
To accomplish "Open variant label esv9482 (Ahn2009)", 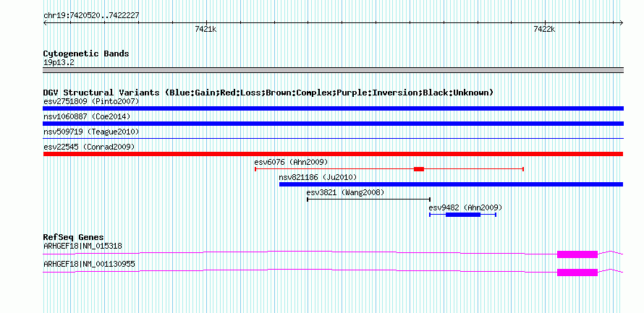I will pyautogui.click(x=465, y=207).
